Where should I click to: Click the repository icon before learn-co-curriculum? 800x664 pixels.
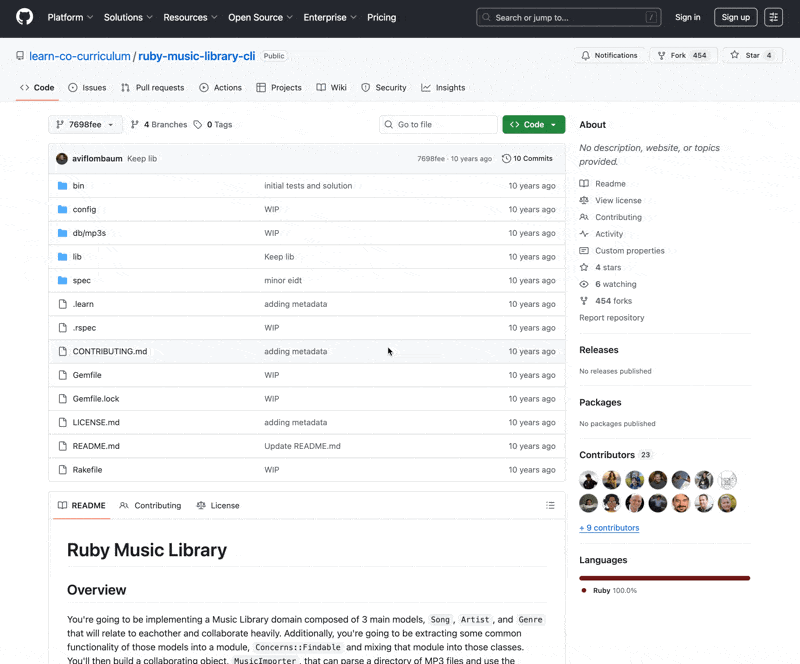(20, 56)
